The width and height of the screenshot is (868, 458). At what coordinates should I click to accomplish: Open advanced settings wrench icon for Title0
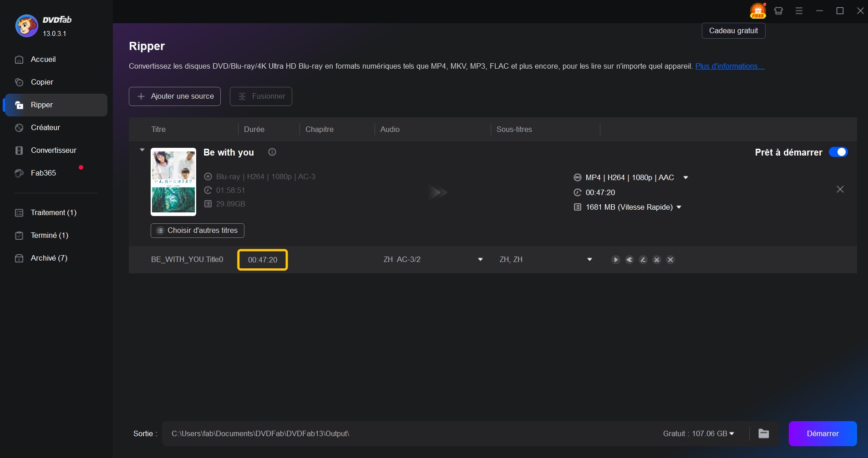click(629, 260)
